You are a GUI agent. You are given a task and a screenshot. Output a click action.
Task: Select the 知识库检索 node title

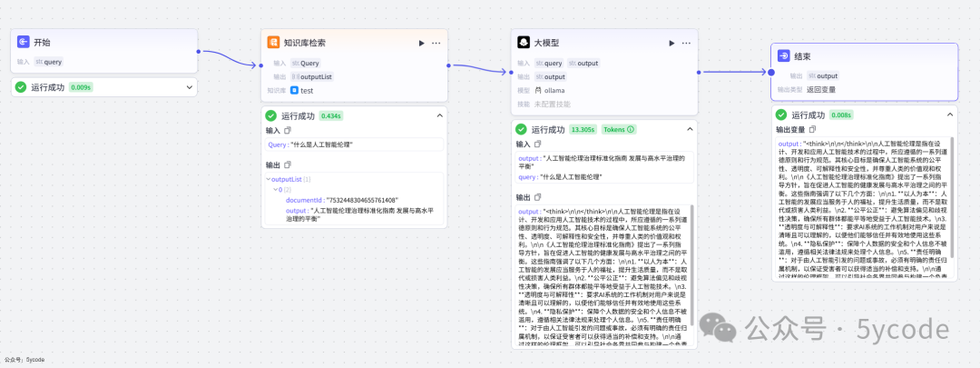(x=304, y=44)
